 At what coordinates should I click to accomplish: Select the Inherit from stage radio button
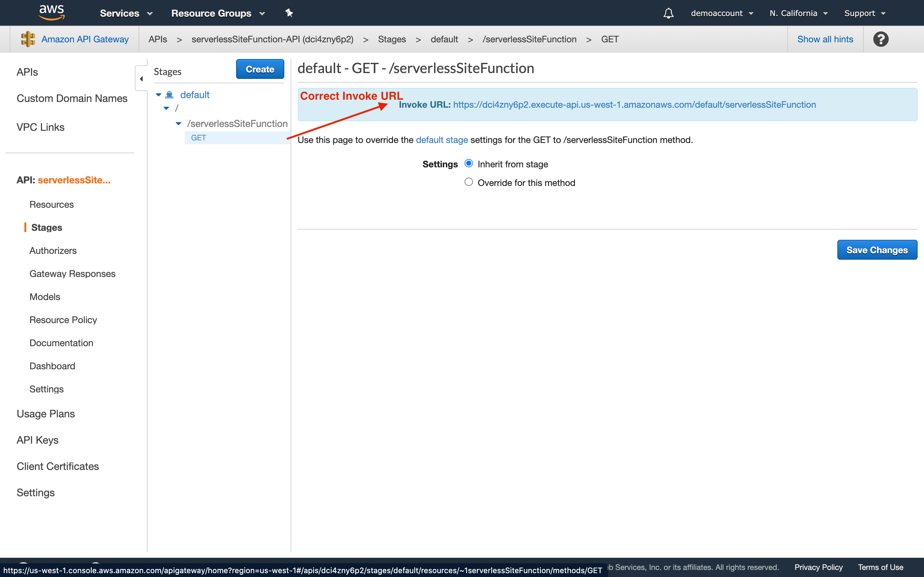pyautogui.click(x=469, y=164)
